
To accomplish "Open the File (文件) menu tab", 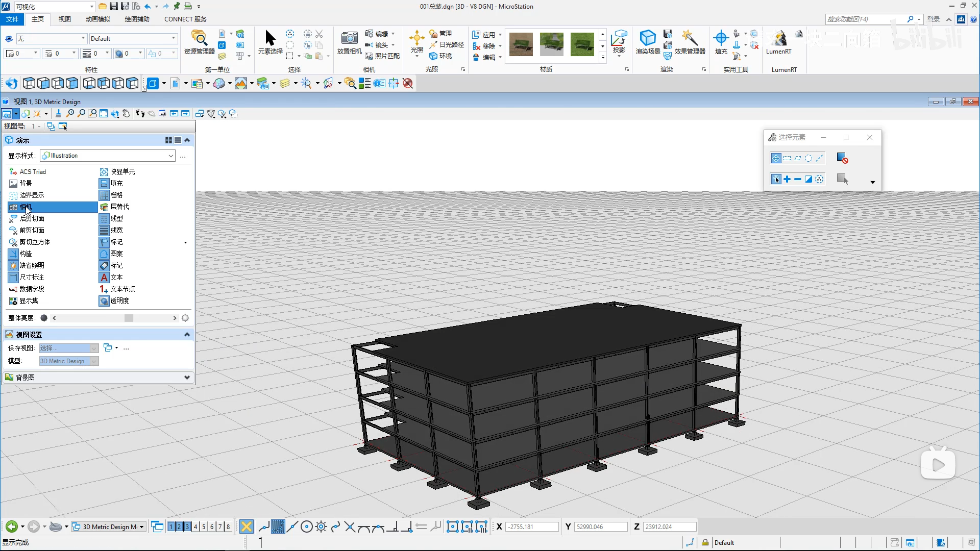I will tap(12, 19).
